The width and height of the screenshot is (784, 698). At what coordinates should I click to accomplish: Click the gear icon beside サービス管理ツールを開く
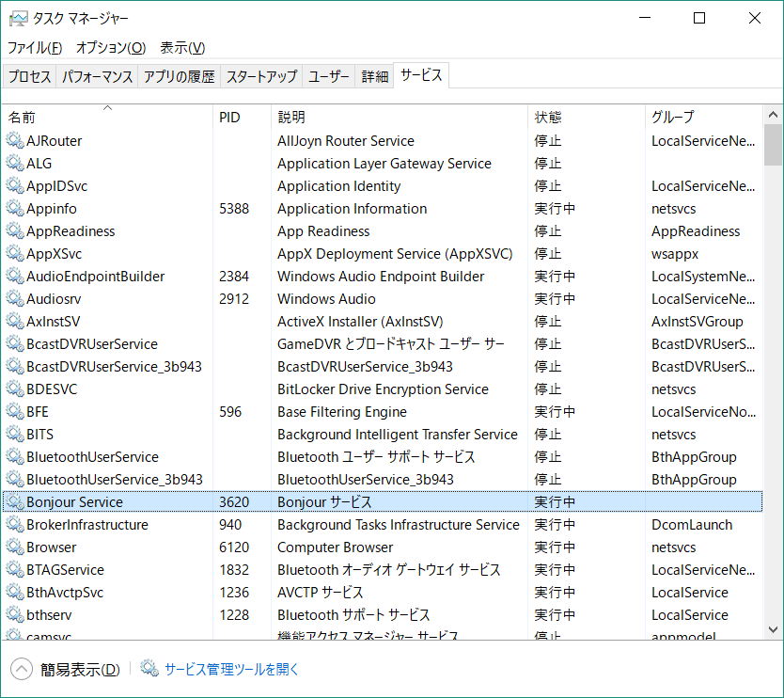coord(148,669)
